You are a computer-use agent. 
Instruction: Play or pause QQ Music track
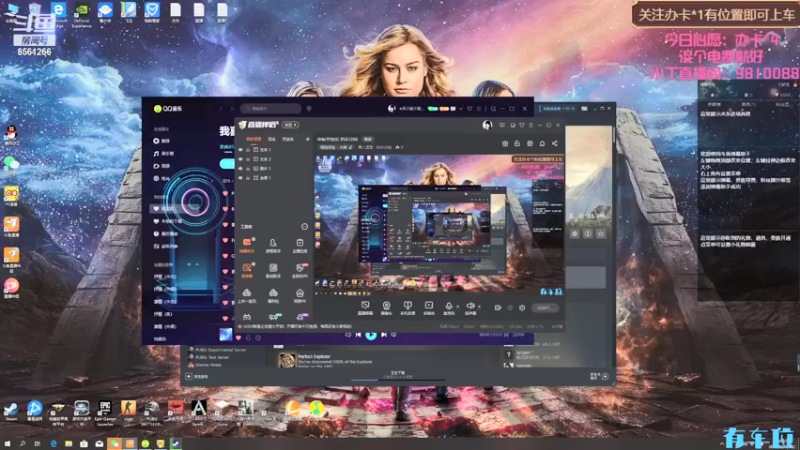[x=371, y=335]
